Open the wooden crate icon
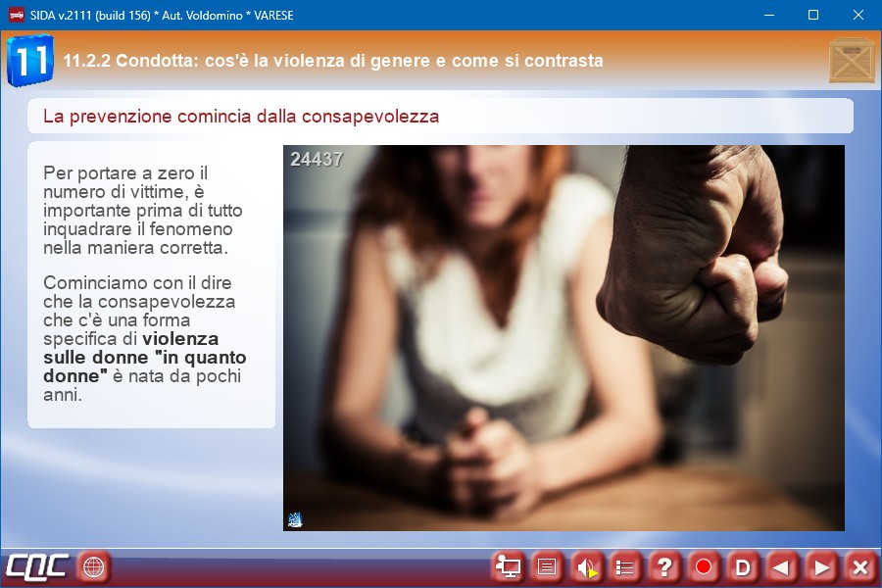 [x=851, y=61]
